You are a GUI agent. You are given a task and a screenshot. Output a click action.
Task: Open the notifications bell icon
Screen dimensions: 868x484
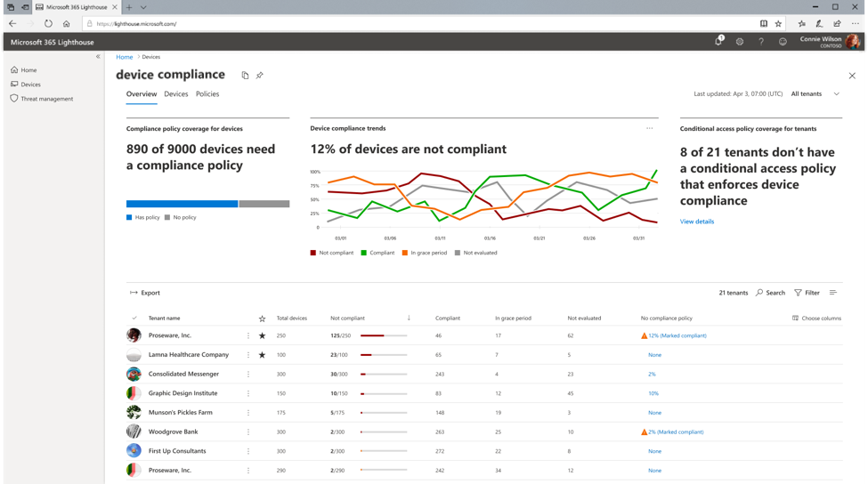(718, 41)
